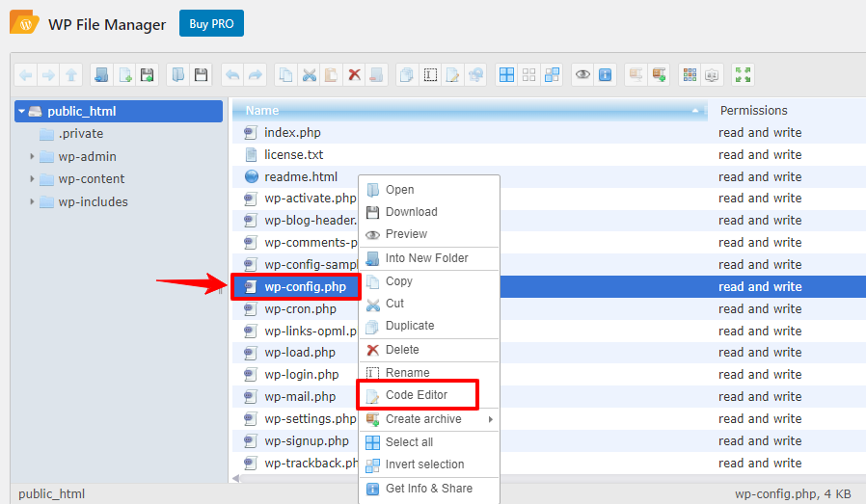Collapse the public_html root folder arrow

(21, 111)
